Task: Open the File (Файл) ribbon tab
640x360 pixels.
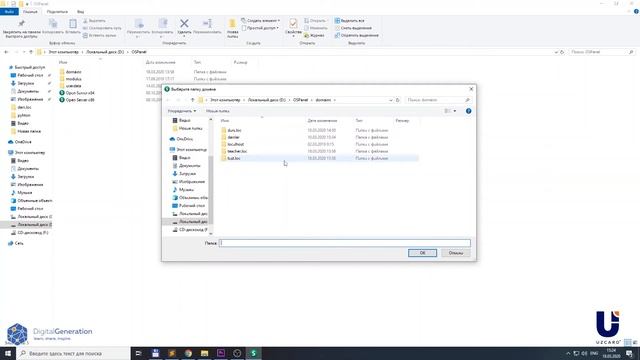Action: coord(9,12)
